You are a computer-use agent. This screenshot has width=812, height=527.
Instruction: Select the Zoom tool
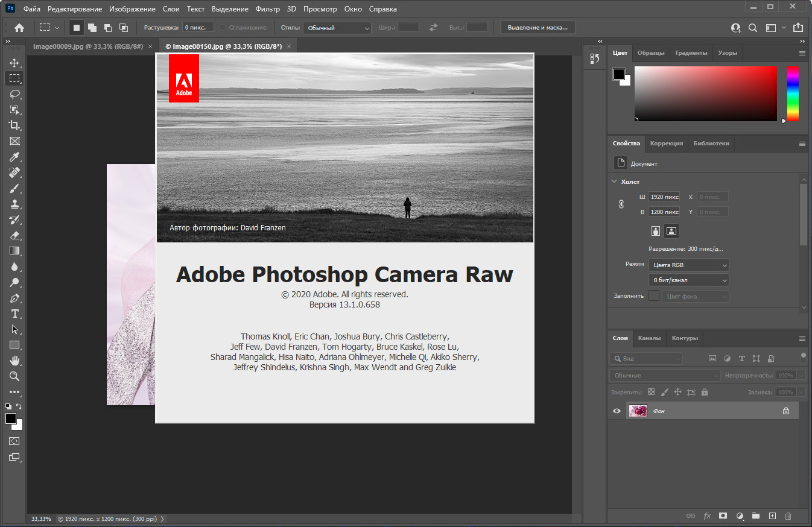[14, 376]
